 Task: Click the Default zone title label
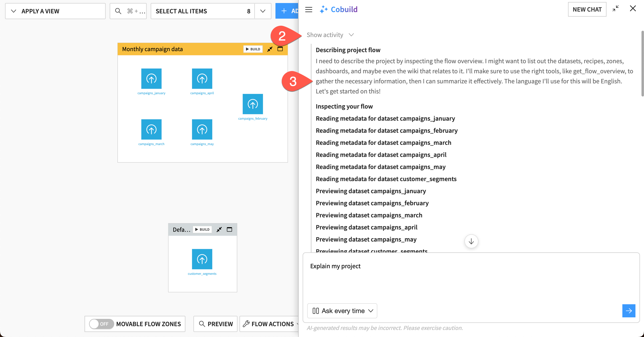click(181, 229)
